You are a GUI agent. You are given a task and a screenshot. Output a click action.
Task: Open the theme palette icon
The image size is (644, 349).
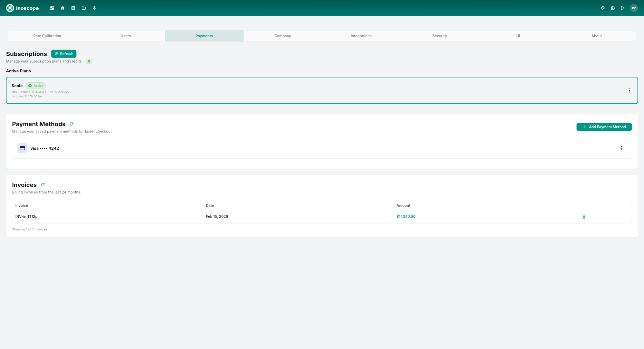point(602,8)
